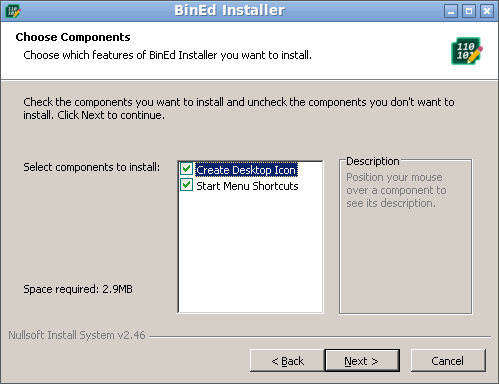Click the Space required 2.9MB label

78,289
